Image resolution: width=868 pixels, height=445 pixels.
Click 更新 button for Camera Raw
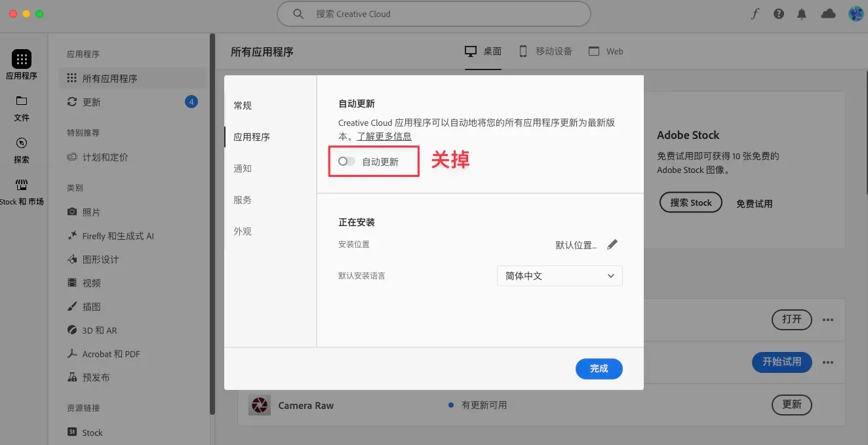(x=792, y=404)
